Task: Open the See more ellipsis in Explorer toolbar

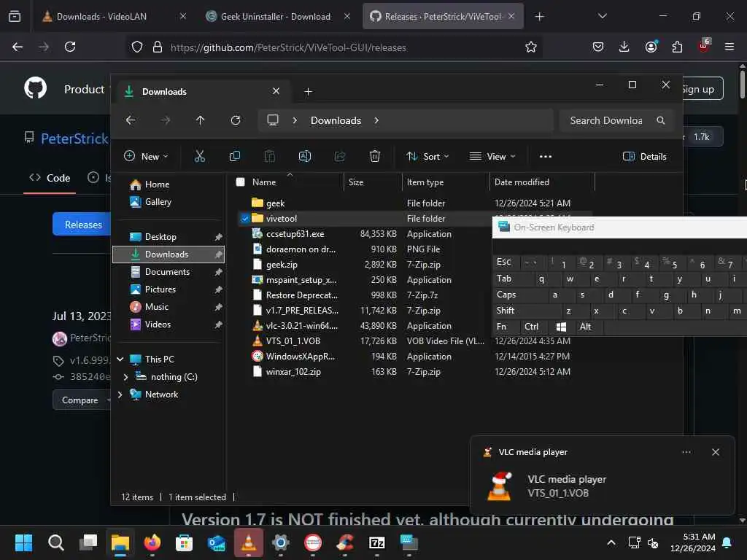Action: (x=546, y=156)
